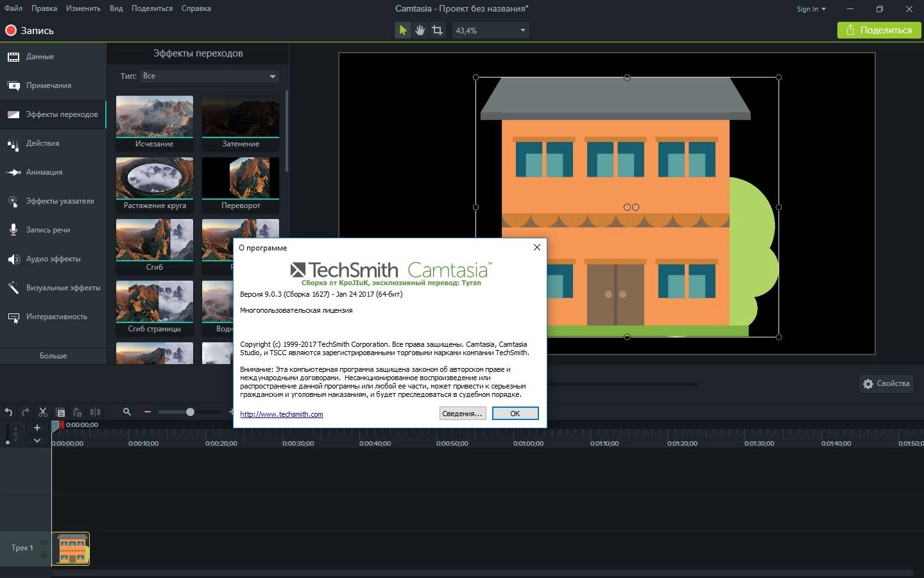The image size is (924, 578).
Task: Activate the hand Pan tool
Action: [420, 30]
